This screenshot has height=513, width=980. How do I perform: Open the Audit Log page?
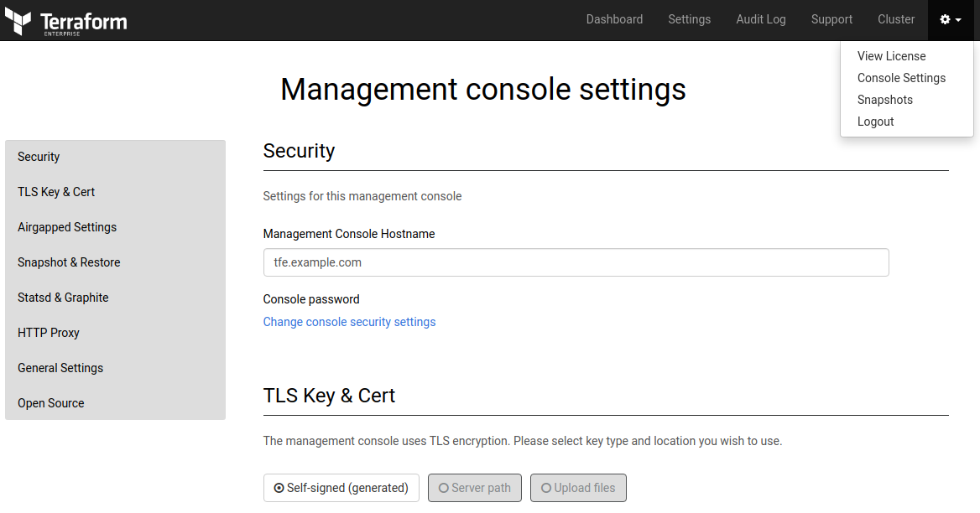pos(760,19)
